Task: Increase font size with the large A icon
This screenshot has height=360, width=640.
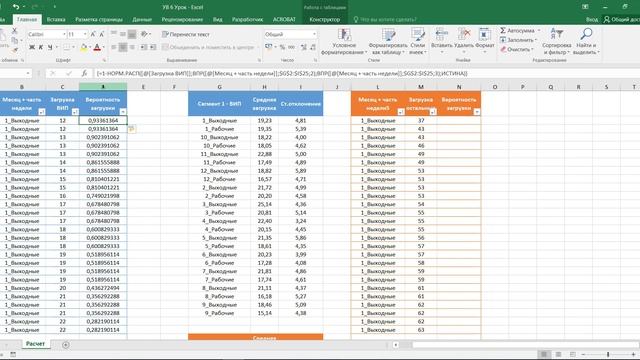Action: click(x=93, y=34)
